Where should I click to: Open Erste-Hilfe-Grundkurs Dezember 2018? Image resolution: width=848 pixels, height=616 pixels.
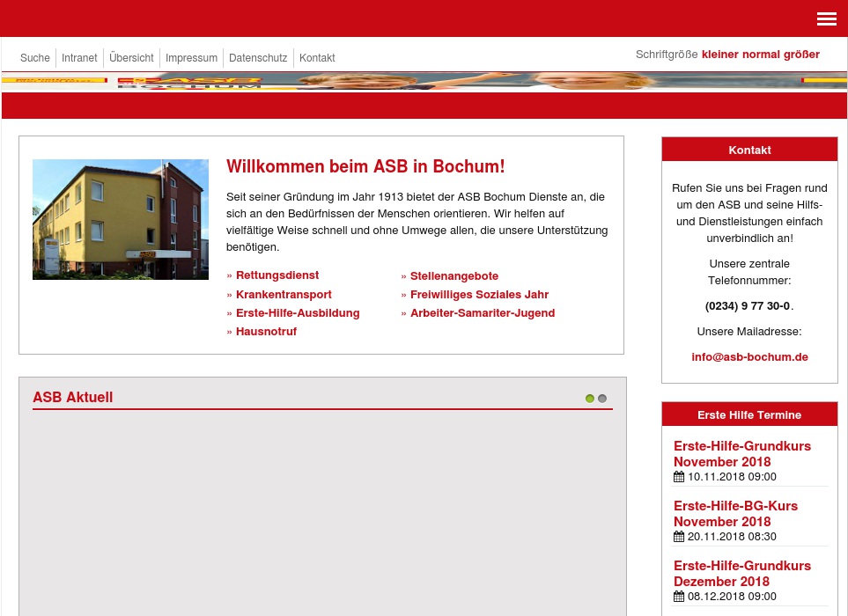pos(742,573)
